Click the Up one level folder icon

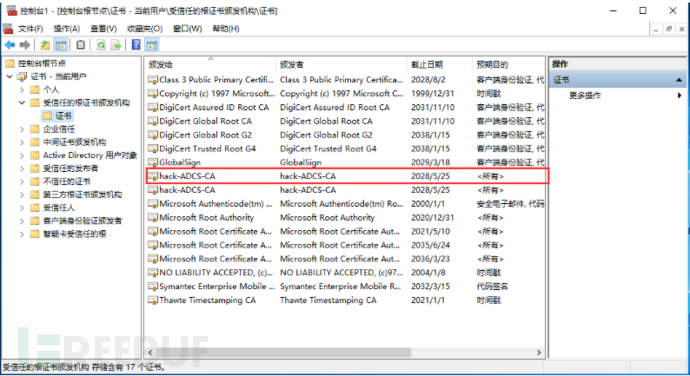(x=45, y=45)
